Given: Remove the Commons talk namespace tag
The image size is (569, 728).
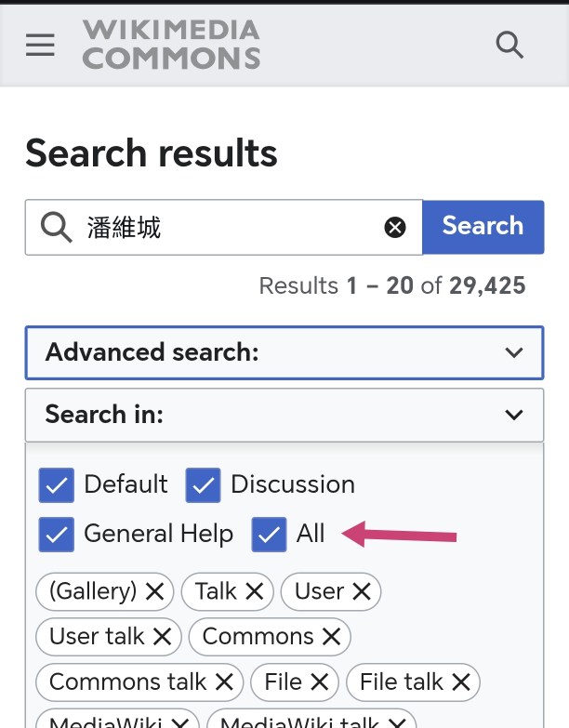Looking at the screenshot, I should 224,682.
